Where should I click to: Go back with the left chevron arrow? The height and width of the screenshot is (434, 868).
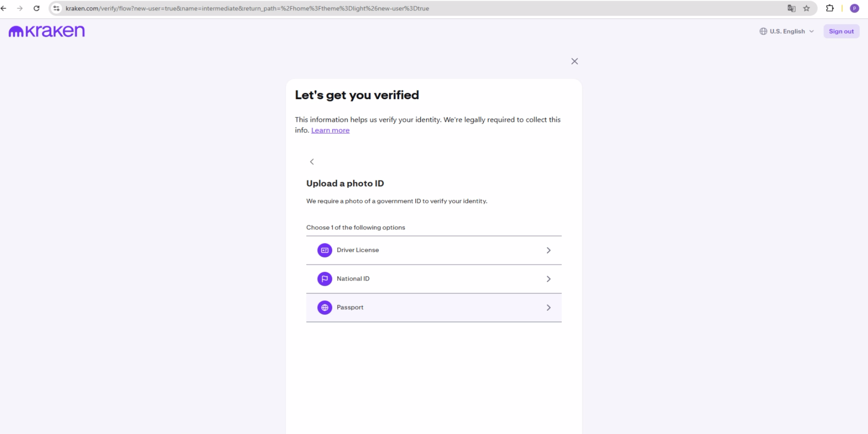coord(312,162)
